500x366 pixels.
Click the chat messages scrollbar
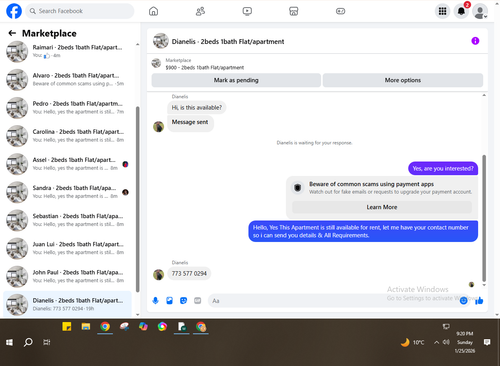[484, 218]
